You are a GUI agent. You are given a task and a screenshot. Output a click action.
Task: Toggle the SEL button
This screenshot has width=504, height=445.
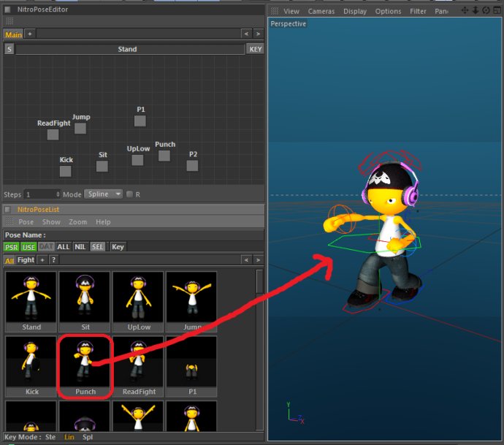click(97, 247)
